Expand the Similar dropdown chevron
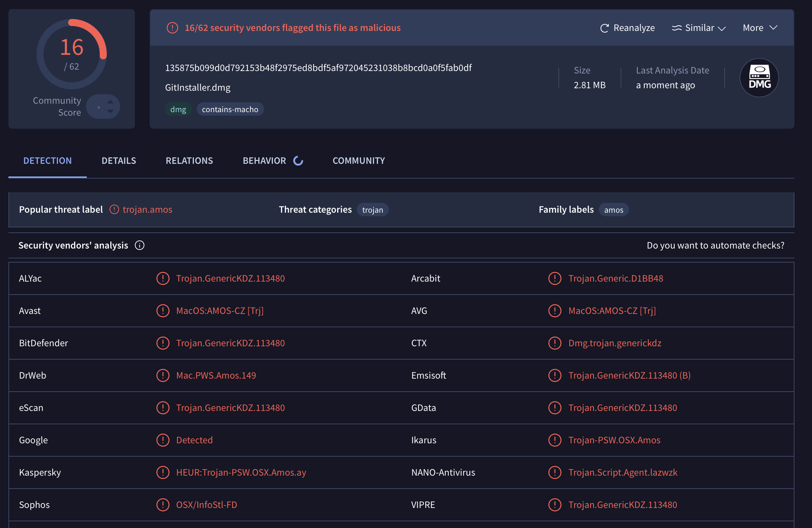This screenshot has height=528, width=812. click(x=722, y=28)
